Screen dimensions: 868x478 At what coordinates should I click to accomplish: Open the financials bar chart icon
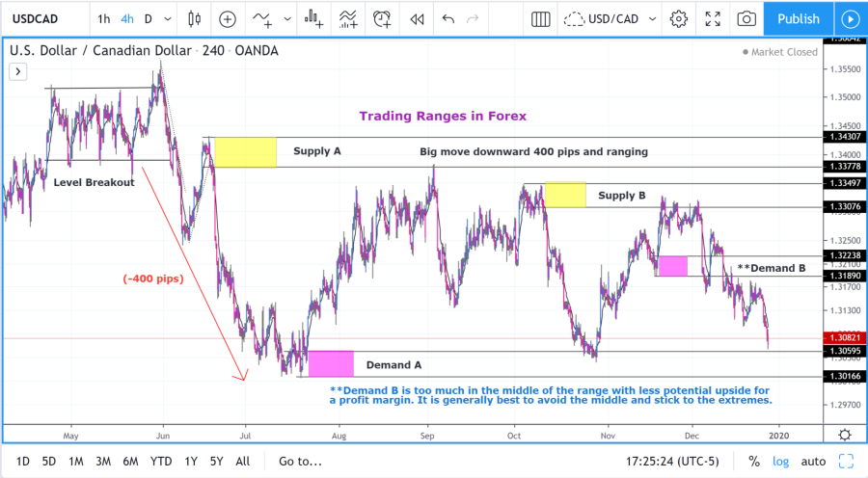313,18
